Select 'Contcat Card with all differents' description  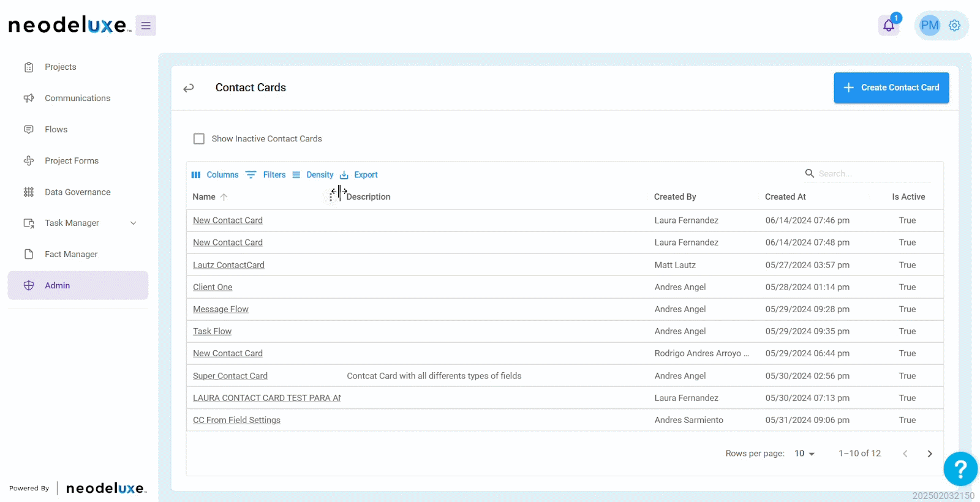point(434,376)
